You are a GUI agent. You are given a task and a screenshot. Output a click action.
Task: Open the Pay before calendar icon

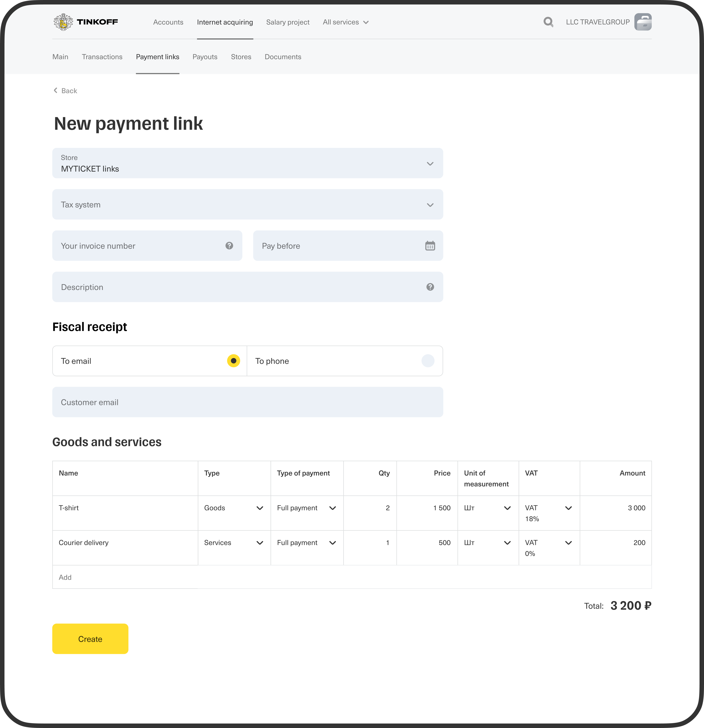point(430,246)
